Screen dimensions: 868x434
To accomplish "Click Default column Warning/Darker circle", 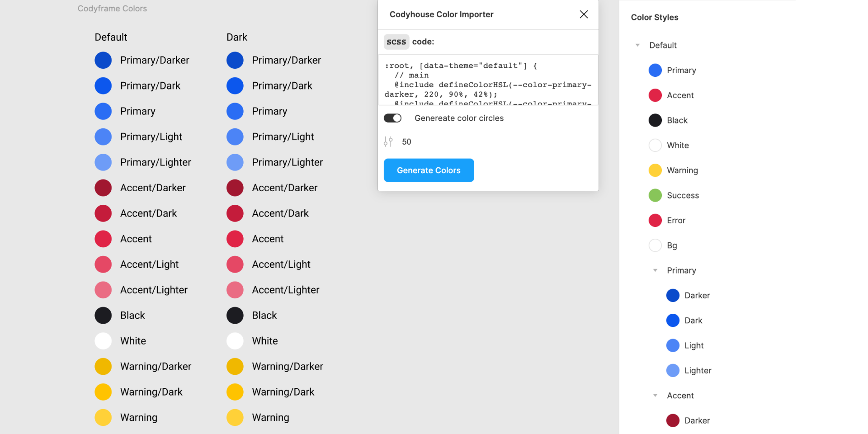I will point(103,367).
